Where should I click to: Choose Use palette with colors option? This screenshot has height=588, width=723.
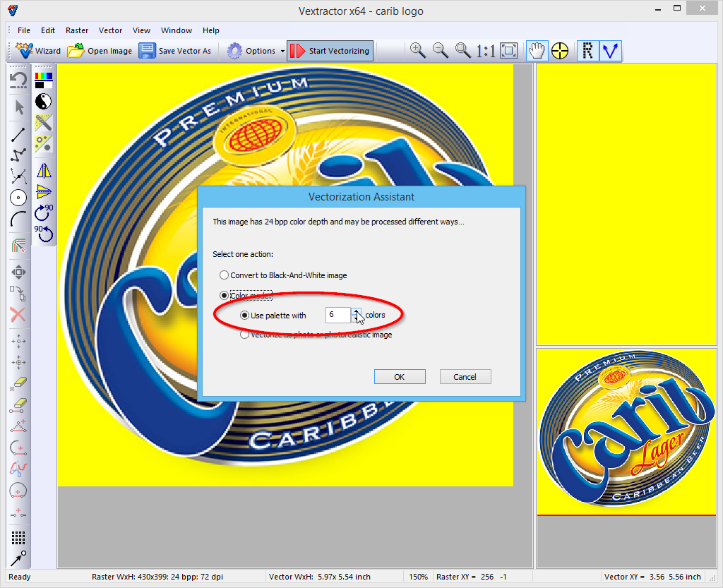(245, 316)
